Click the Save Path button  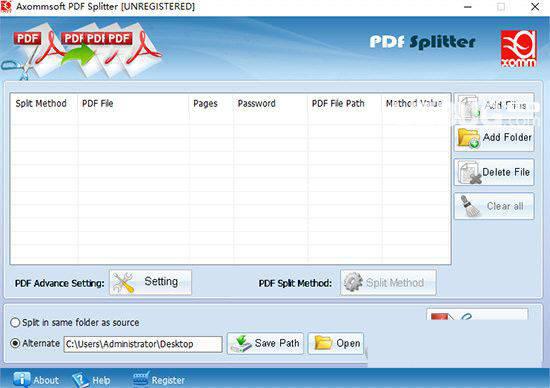click(265, 343)
